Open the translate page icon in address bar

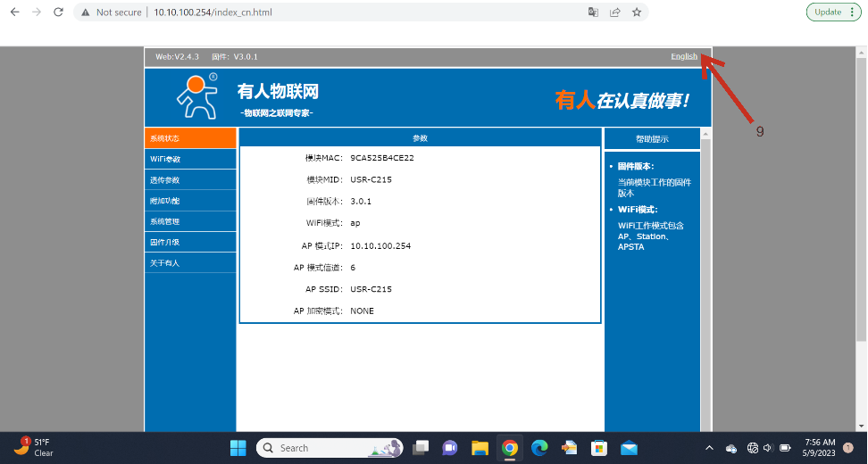click(593, 12)
